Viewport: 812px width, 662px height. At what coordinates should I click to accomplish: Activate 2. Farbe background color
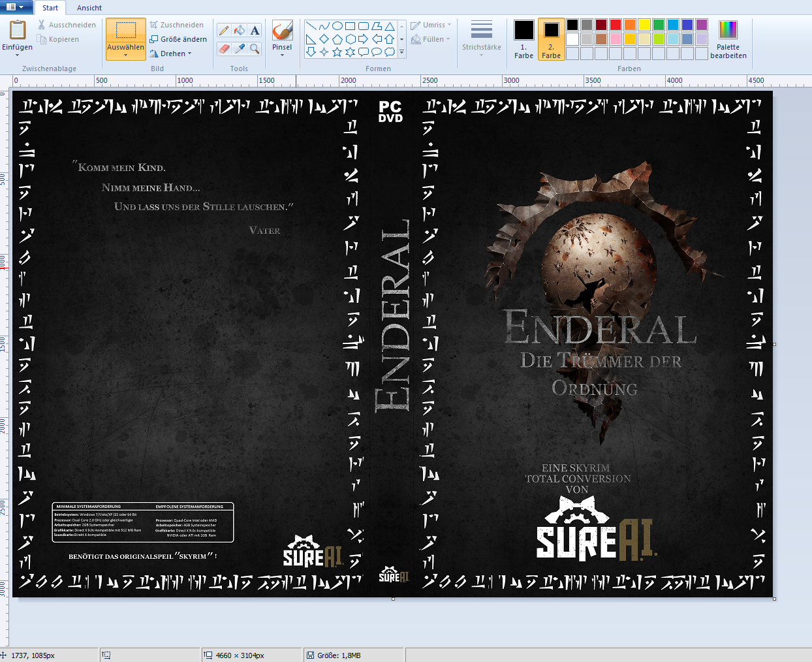(551, 39)
